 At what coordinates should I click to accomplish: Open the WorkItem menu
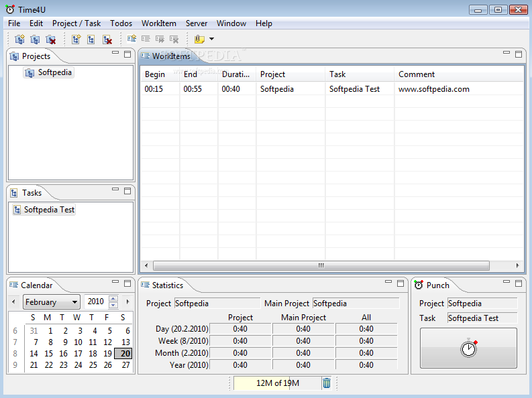(159, 23)
